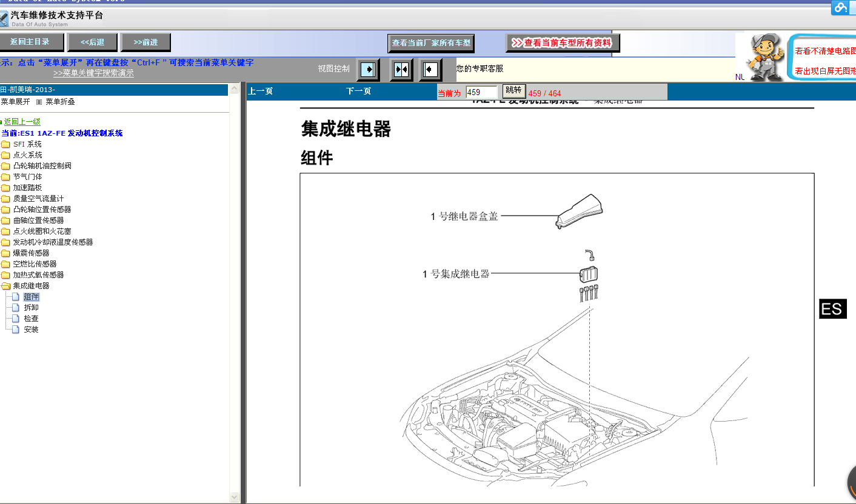
Task: Click the page number input field
Action: point(481,92)
